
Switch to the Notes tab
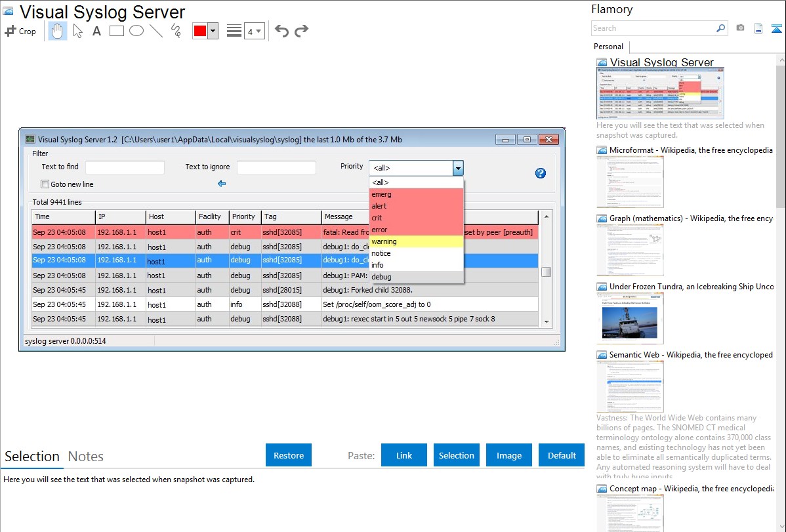(x=86, y=457)
